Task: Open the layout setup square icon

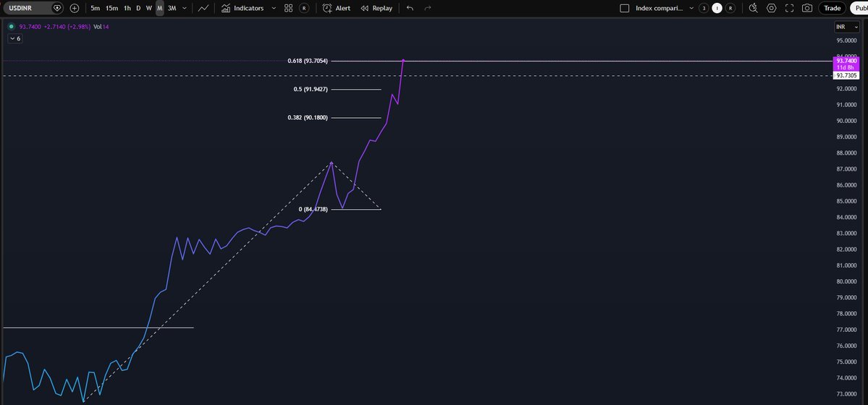Action: 625,8
